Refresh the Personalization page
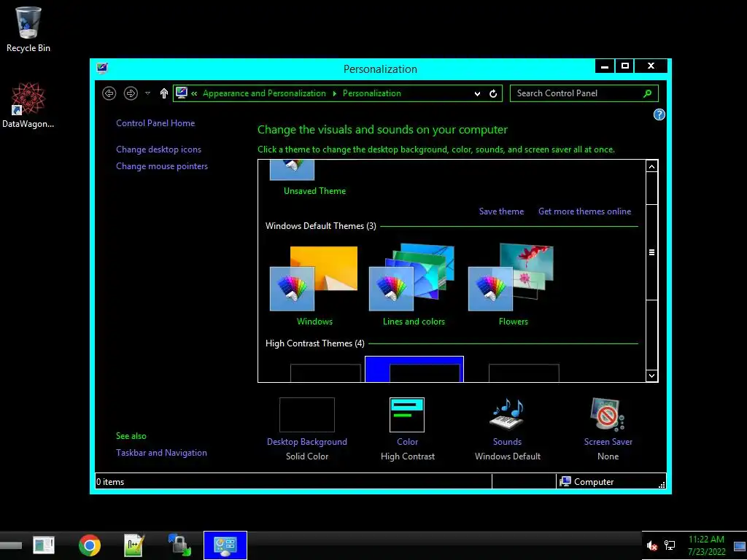This screenshot has width=747, height=560. pyautogui.click(x=493, y=94)
